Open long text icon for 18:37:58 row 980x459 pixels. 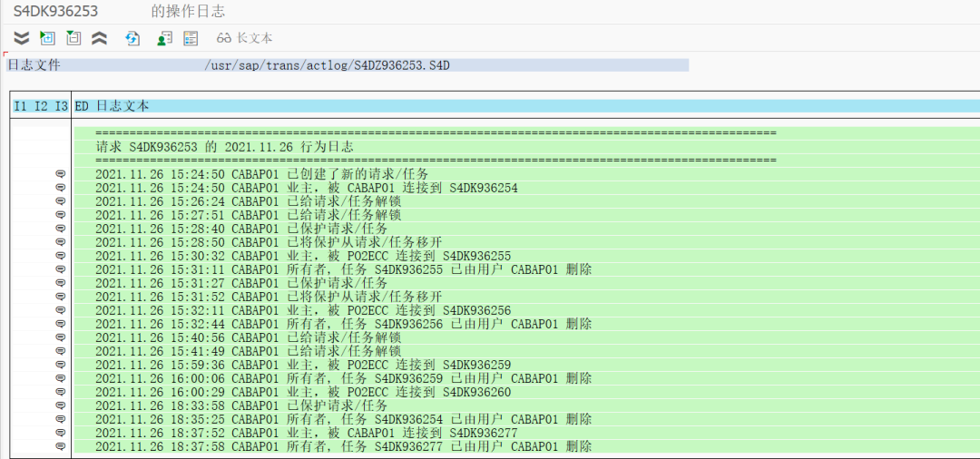tap(61, 446)
